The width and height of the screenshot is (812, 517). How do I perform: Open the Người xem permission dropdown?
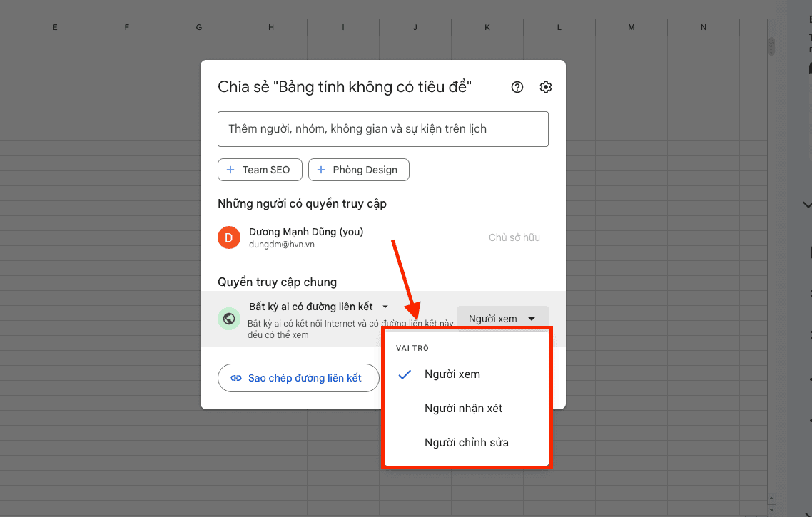[x=502, y=318]
